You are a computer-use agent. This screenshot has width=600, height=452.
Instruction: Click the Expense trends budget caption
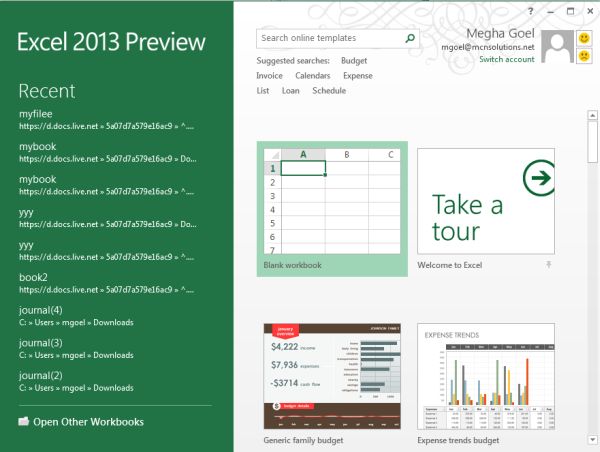click(x=458, y=440)
